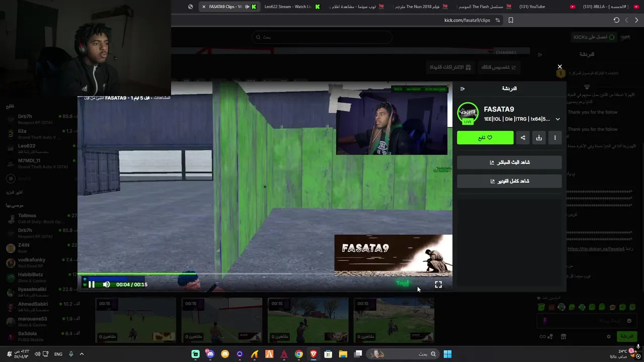Image resolution: width=644 pixels, height=362 pixels.
Task: Click the get KICKs button
Action: 594,37
